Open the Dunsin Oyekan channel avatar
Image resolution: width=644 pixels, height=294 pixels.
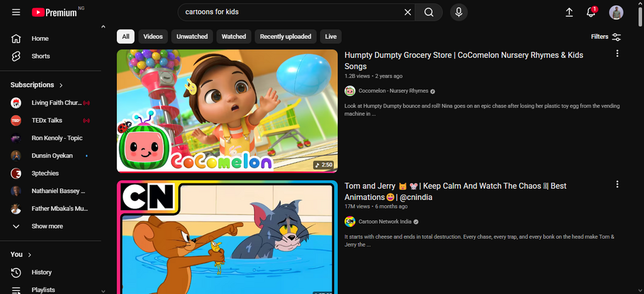[16, 156]
